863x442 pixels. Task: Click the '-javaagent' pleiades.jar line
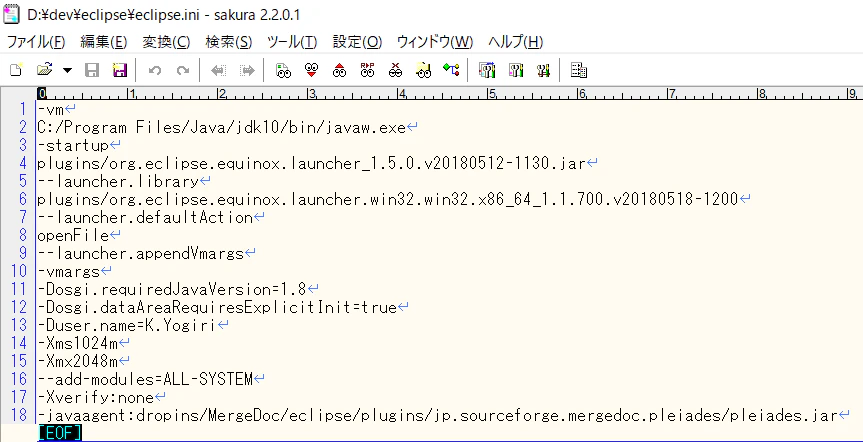[437, 414]
